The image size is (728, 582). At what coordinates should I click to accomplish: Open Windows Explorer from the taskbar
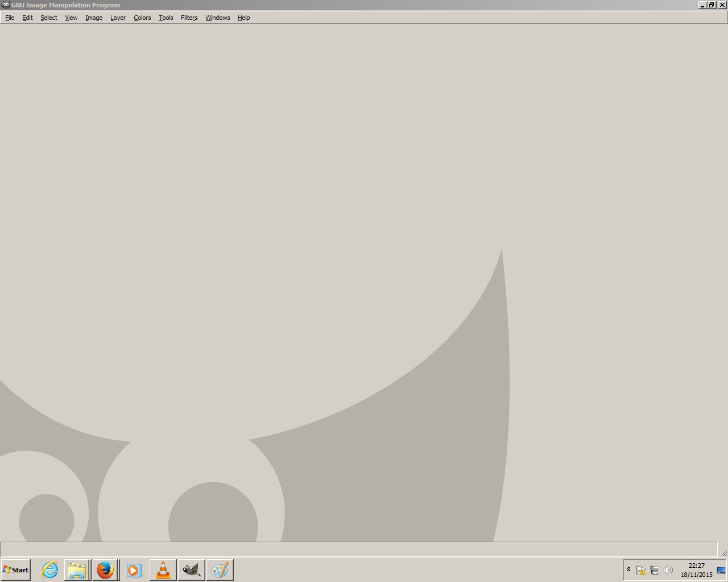point(77,570)
